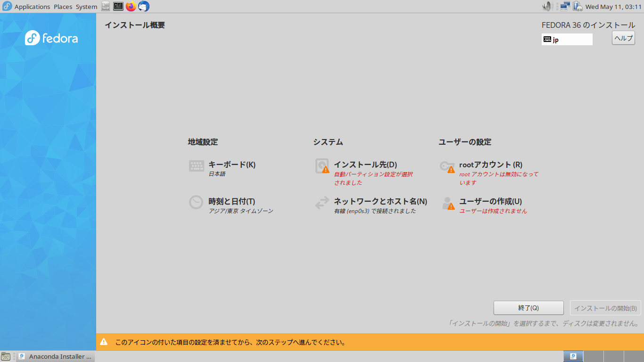Open the Places menu

click(x=63, y=7)
